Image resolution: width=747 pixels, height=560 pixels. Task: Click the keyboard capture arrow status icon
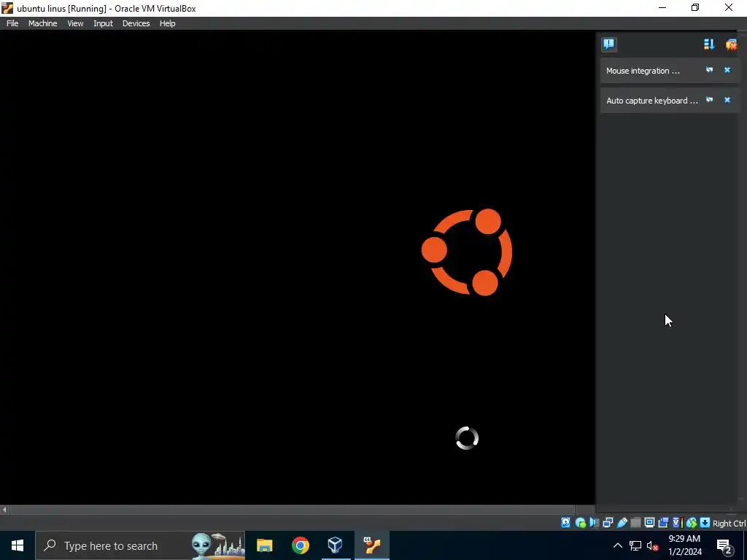(705, 523)
